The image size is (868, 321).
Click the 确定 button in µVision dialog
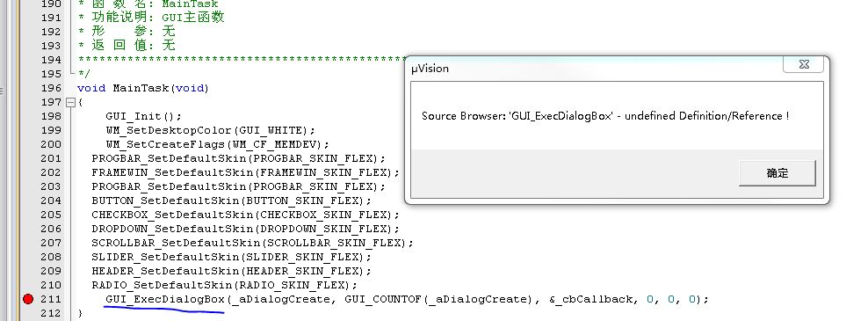[x=778, y=173]
